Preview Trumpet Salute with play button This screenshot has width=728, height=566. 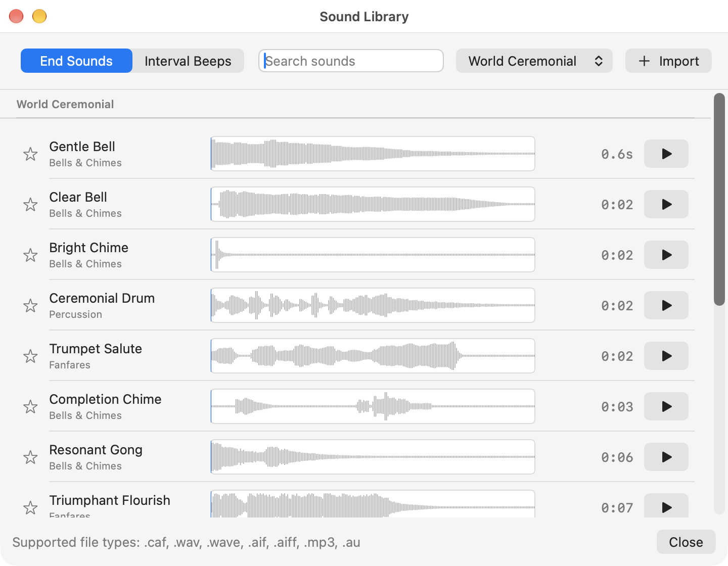click(x=666, y=356)
